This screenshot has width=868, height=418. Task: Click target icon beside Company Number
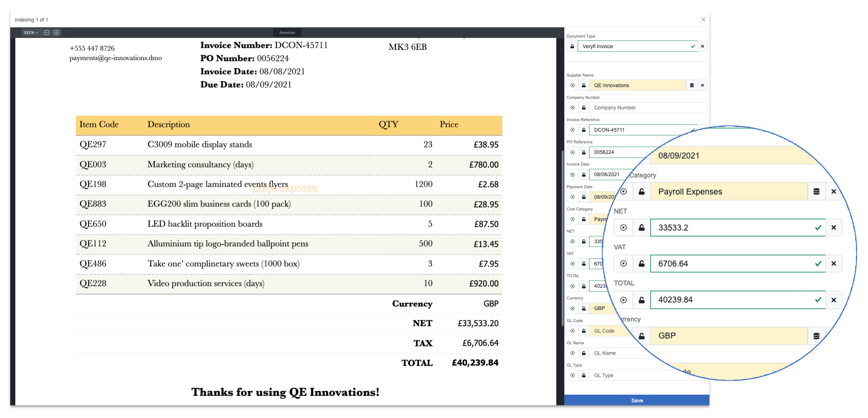point(572,108)
